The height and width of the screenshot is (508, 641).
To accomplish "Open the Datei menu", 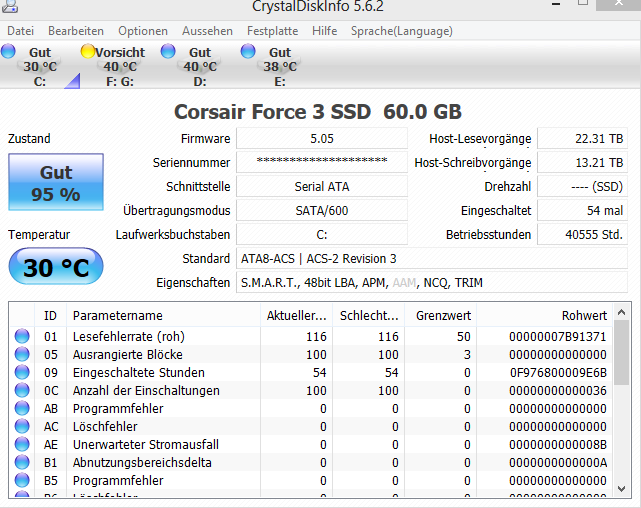I will tap(20, 31).
